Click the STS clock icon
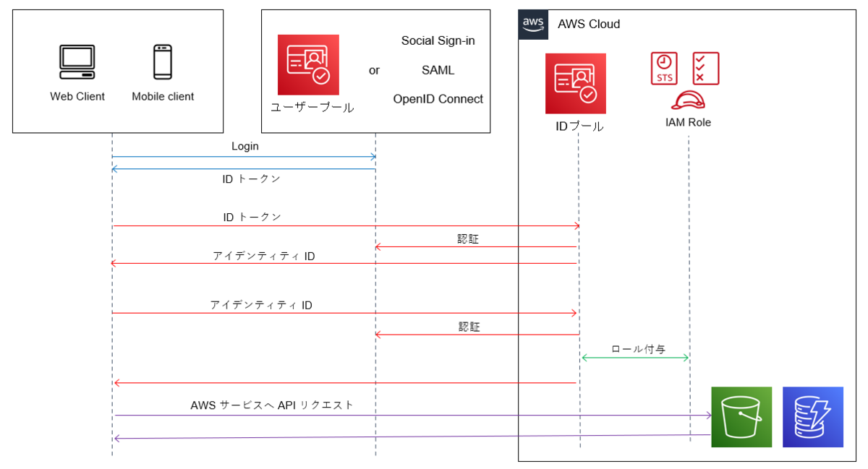The width and height of the screenshot is (868, 469). (664, 69)
